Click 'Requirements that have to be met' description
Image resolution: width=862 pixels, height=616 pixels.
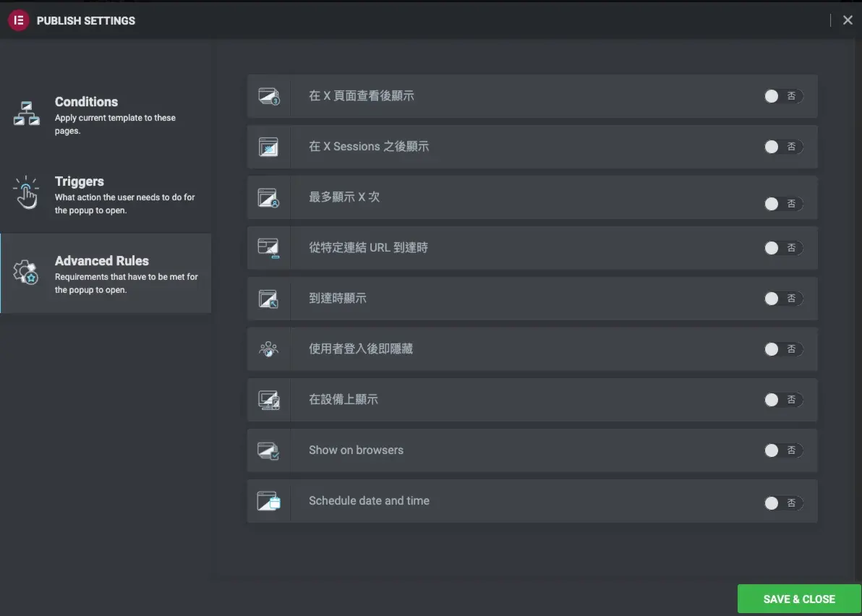(126, 283)
